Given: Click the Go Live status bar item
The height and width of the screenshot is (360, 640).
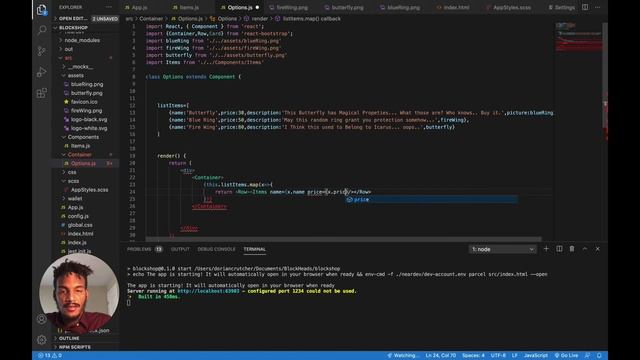Looking at the screenshot, I should click(566, 356).
